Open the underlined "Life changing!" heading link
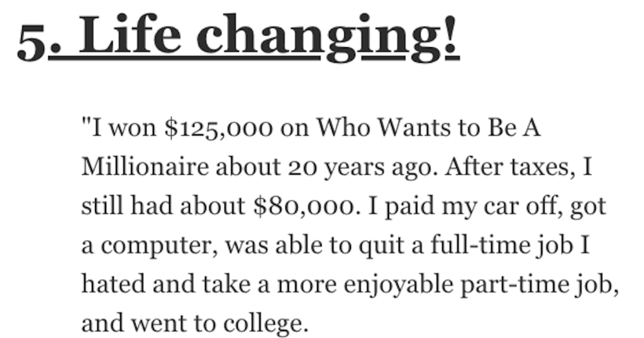Viewport: 644px width, 338px height. (254, 37)
